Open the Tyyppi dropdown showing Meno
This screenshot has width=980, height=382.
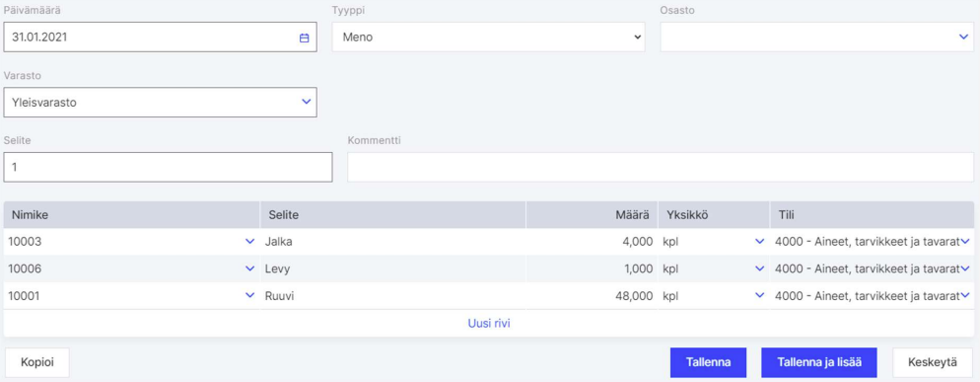488,37
